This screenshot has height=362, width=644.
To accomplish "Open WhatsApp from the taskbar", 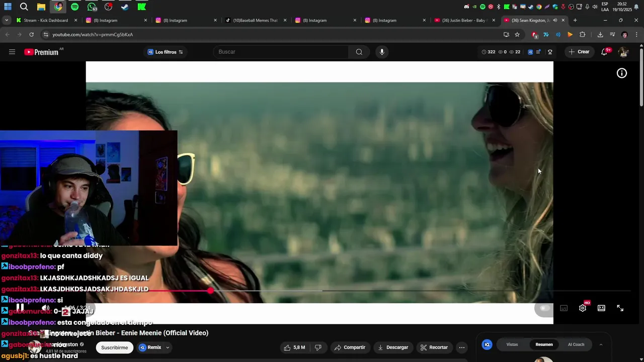I will coord(92,7).
